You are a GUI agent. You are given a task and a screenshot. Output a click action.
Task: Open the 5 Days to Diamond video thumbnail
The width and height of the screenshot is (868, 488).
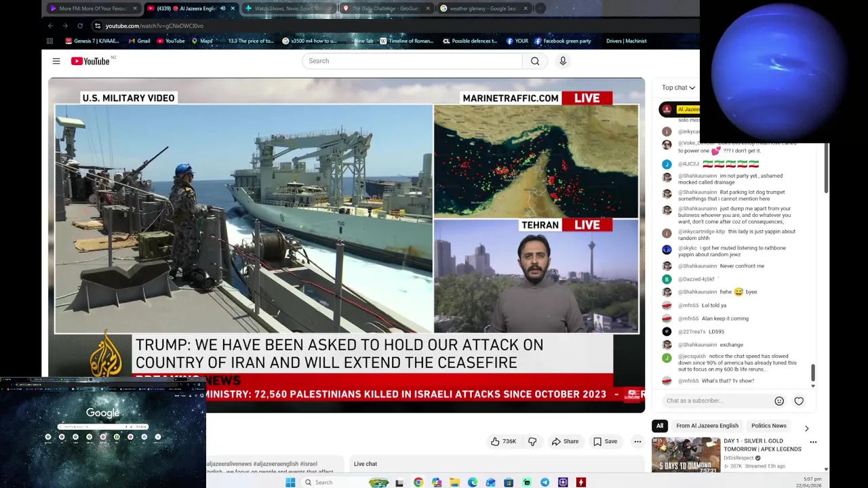[686, 455]
